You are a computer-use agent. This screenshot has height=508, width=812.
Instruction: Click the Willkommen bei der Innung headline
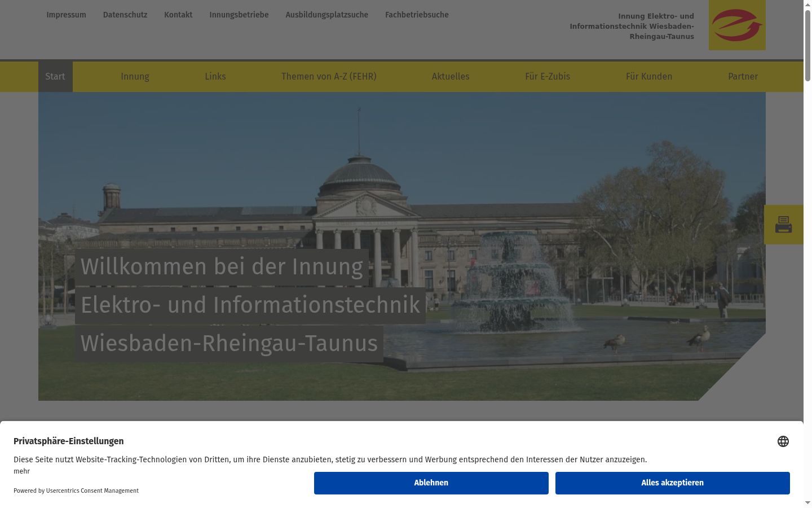pyautogui.click(x=222, y=267)
